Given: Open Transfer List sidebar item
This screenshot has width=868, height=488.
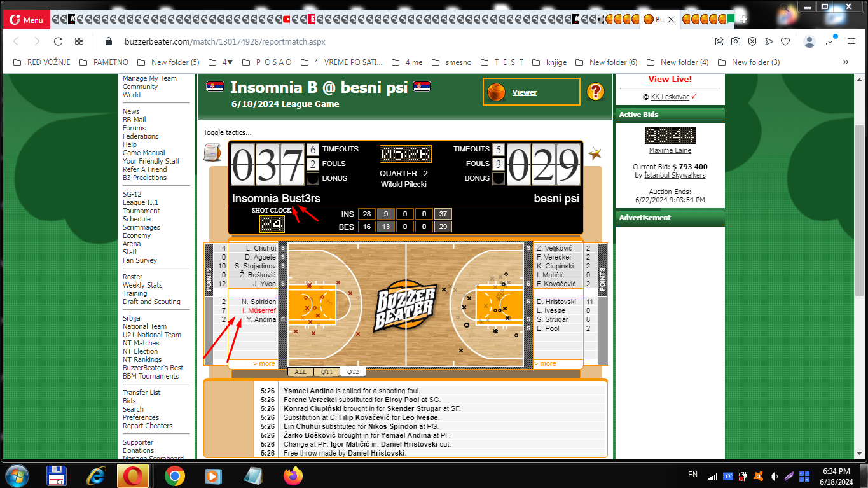Looking at the screenshot, I should click(141, 393).
